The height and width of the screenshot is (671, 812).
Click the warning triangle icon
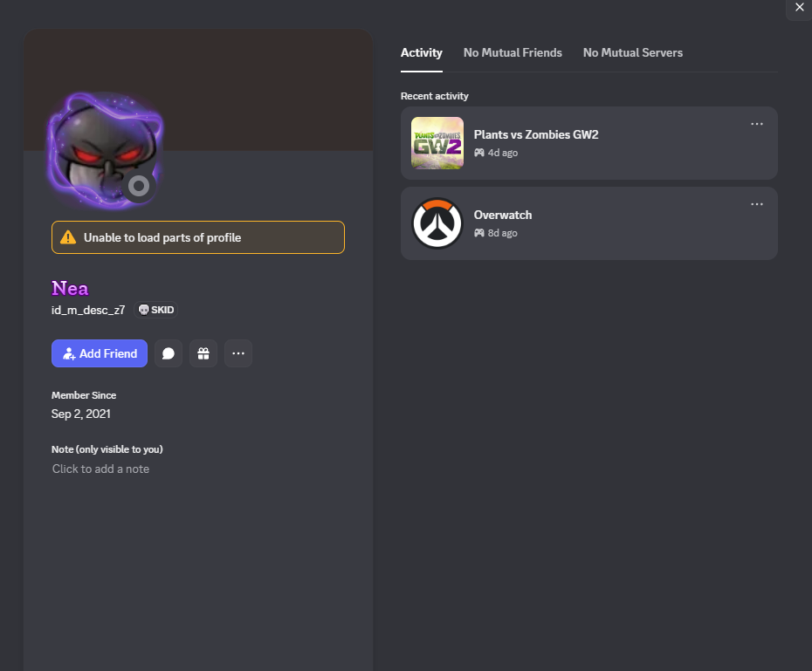[68, 237]
